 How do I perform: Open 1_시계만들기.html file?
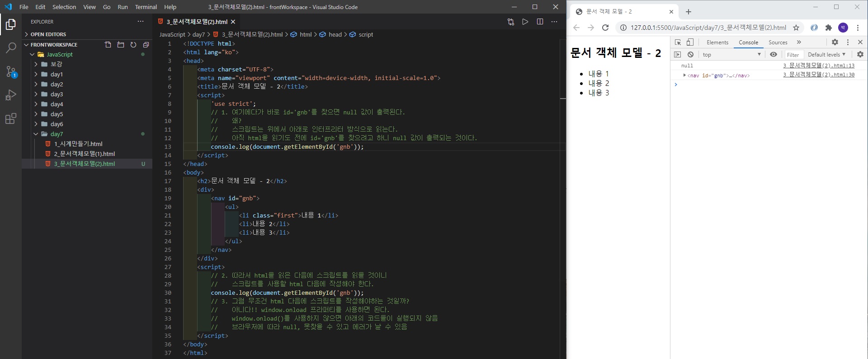click(78, 144)
